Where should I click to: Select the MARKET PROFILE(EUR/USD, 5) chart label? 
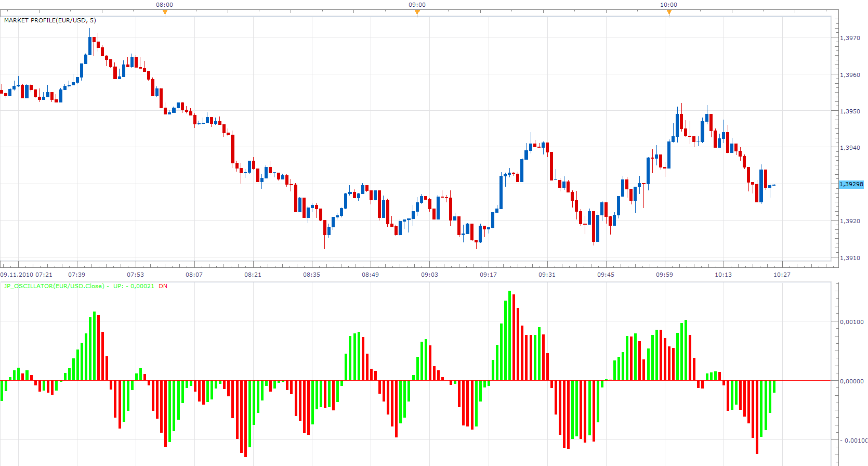(50, 20)
